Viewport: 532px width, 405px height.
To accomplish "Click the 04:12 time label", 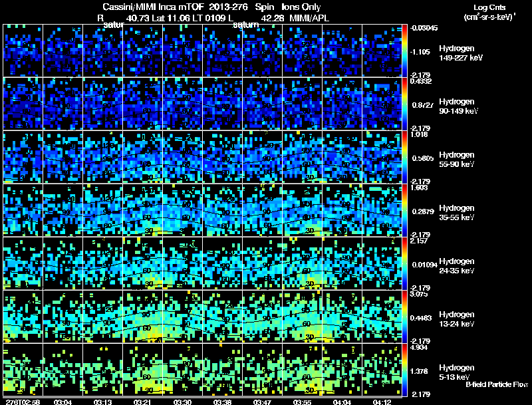I will tap(382, 402).
